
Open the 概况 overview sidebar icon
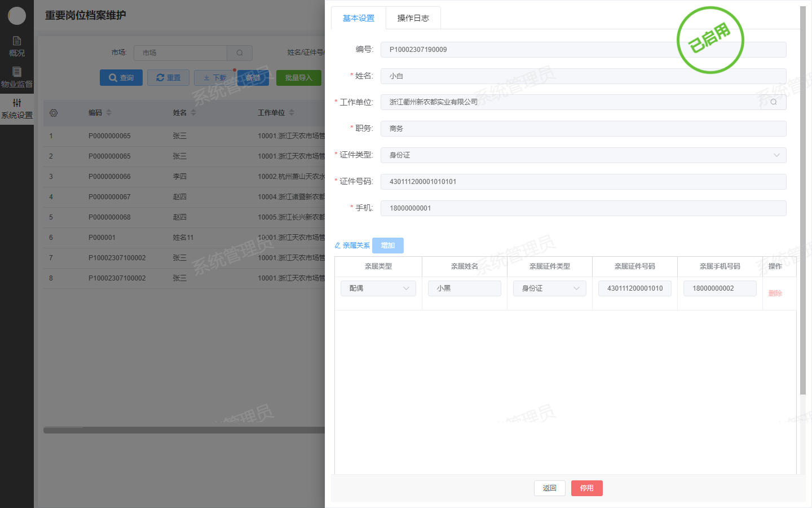click(x=17, y=46)
